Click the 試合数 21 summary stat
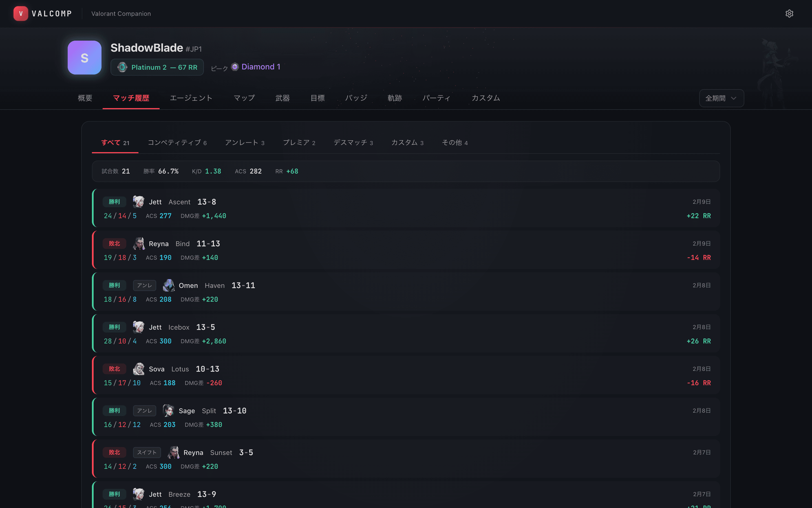This screenshot has height=508, width=812. point(116,171)
